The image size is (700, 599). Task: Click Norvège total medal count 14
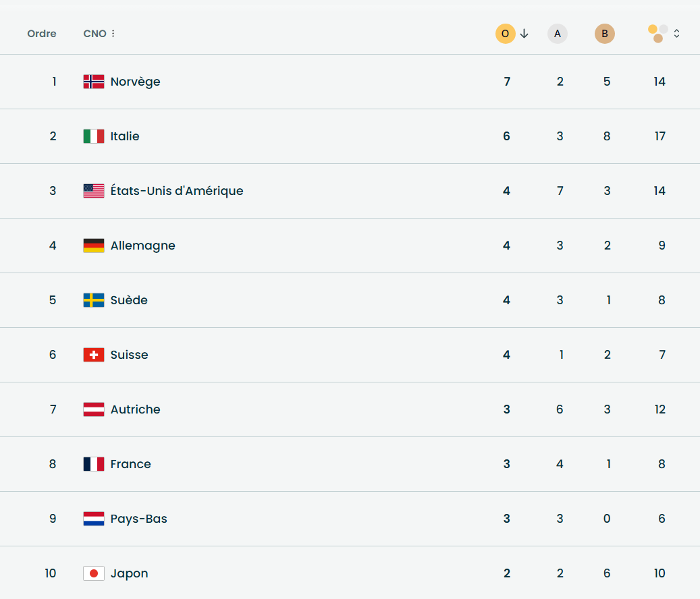pyautogui.click(x=659, y=82)
